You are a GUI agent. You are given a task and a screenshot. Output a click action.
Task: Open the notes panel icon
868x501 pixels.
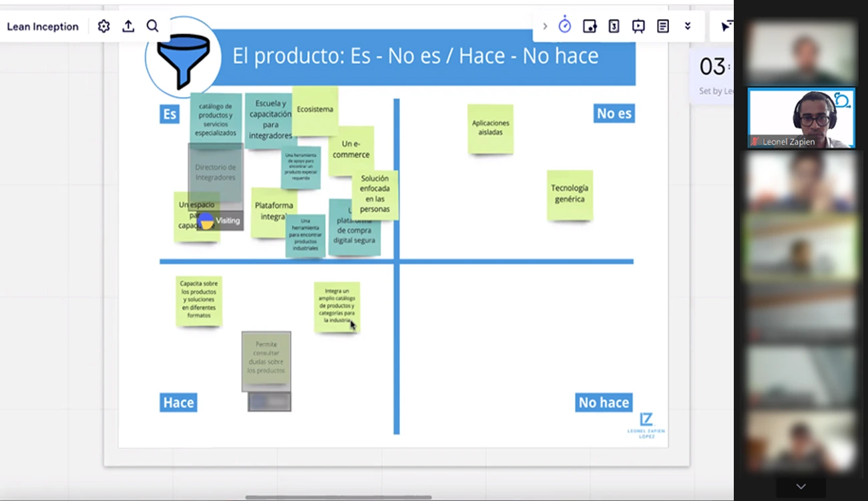tap(663, 26)
